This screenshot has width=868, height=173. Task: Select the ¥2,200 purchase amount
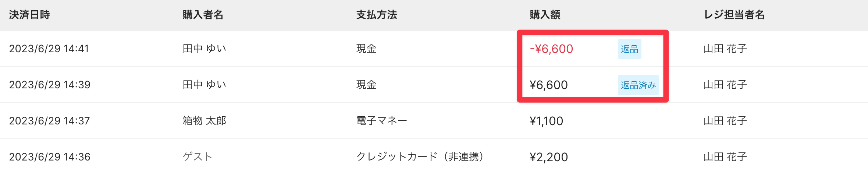coord(549,157)
